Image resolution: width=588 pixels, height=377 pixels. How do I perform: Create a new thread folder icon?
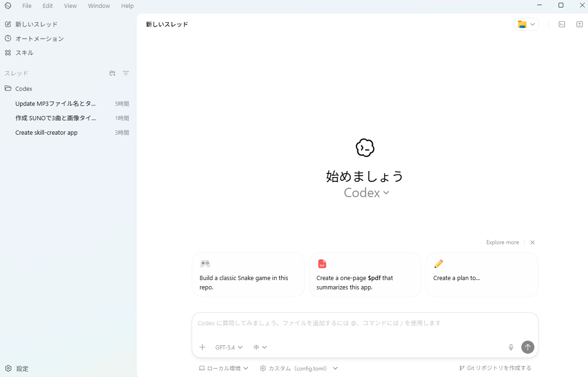point(112,73)
